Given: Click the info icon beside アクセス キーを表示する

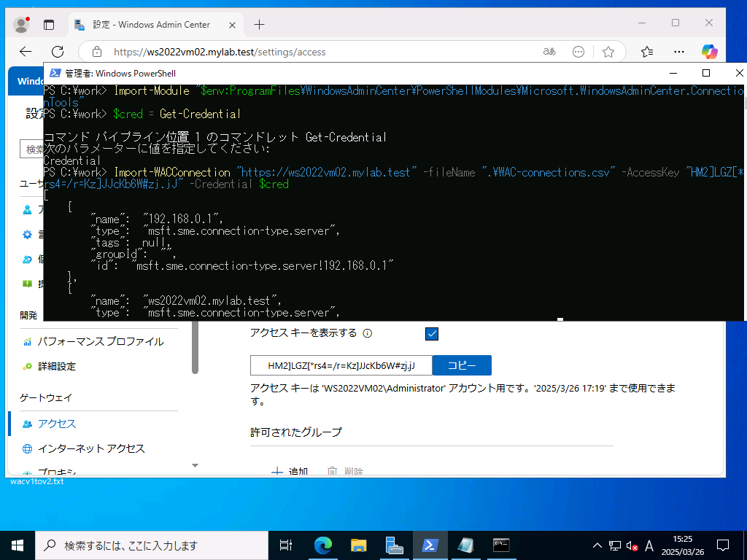Looking at the screenshot, I should (368, 333).
